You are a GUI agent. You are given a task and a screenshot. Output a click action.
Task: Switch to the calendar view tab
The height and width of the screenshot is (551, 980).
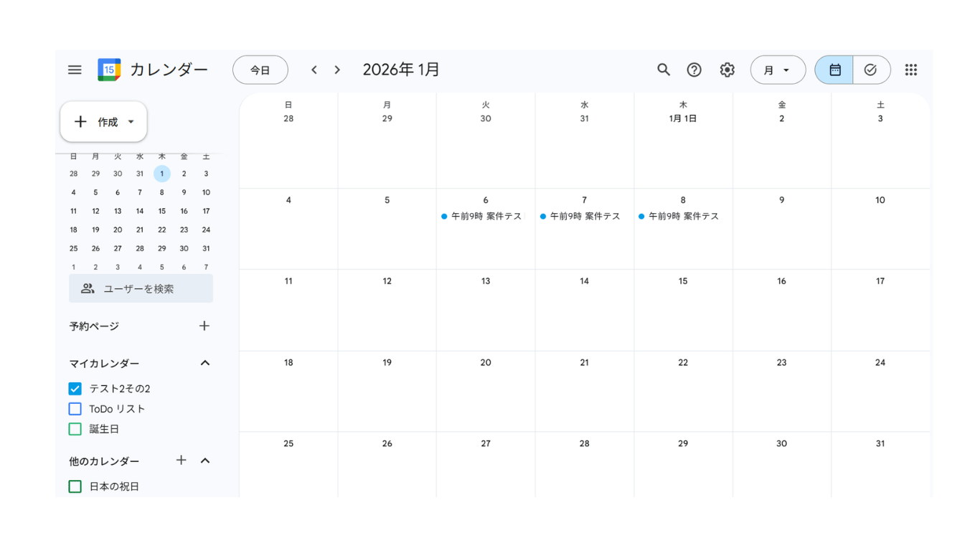tap(834, 70)
